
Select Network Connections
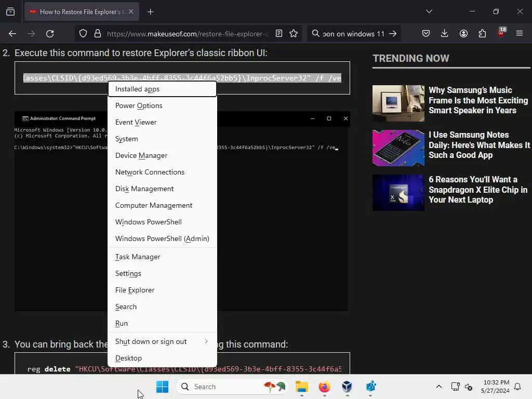(162, 172)
